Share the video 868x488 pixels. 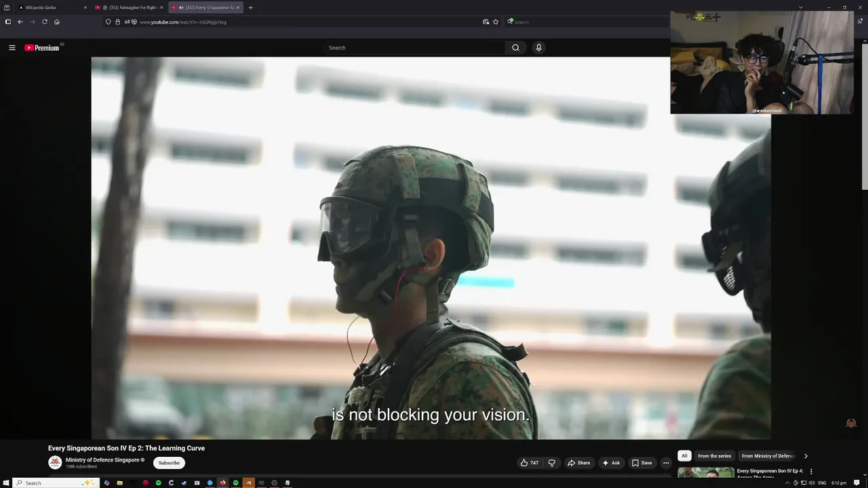(579, 463)
